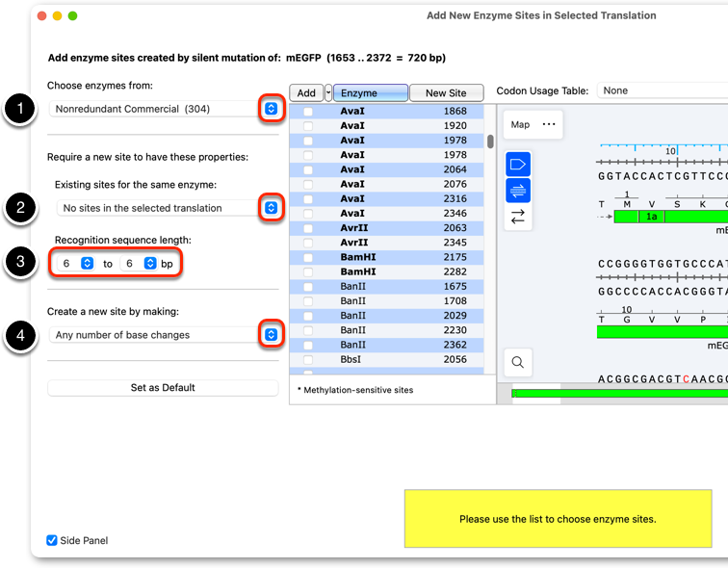The height and width of the screenshot is (568, 728).
Task: Select the BanII 2362 row
Action: [386, 345]
